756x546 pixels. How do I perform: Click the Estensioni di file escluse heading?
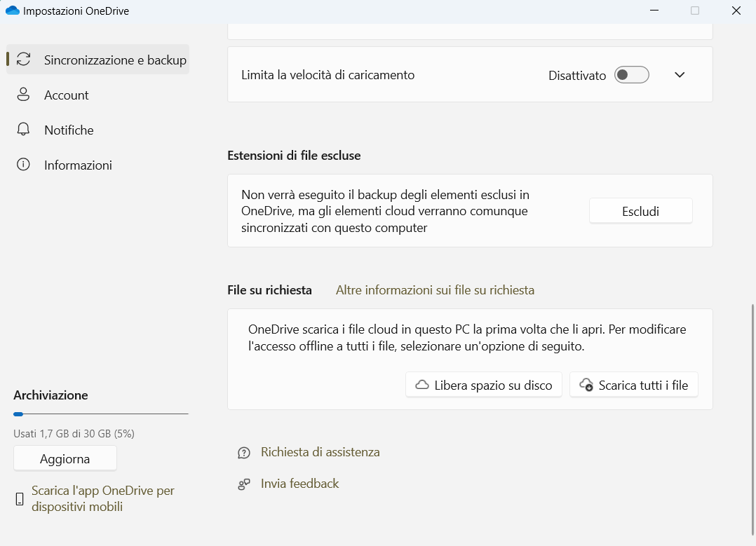pyautogui.click(x=294, y=156)
